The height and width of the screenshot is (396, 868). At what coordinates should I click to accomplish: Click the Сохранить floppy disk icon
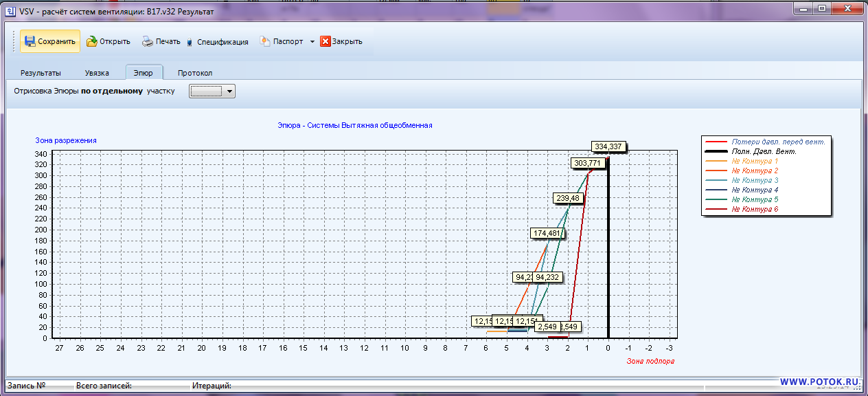tap(30, 41)
